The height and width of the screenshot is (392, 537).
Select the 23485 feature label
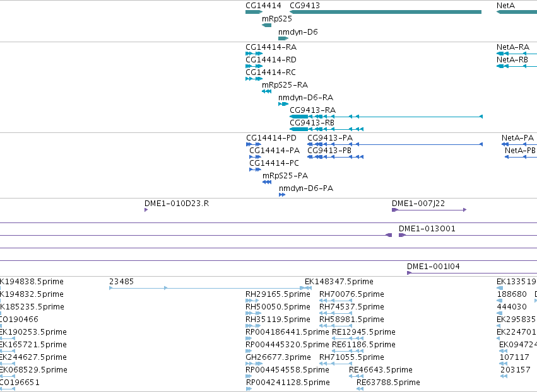point(121,282)
